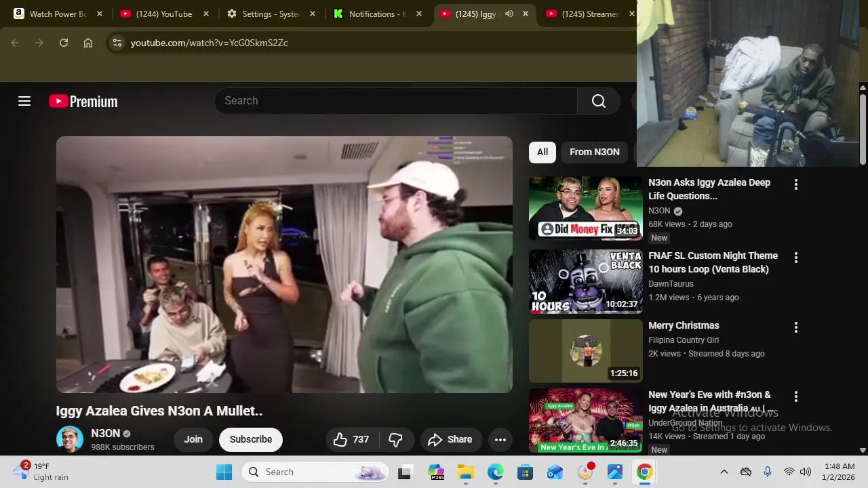Go back in the browser

15,43
